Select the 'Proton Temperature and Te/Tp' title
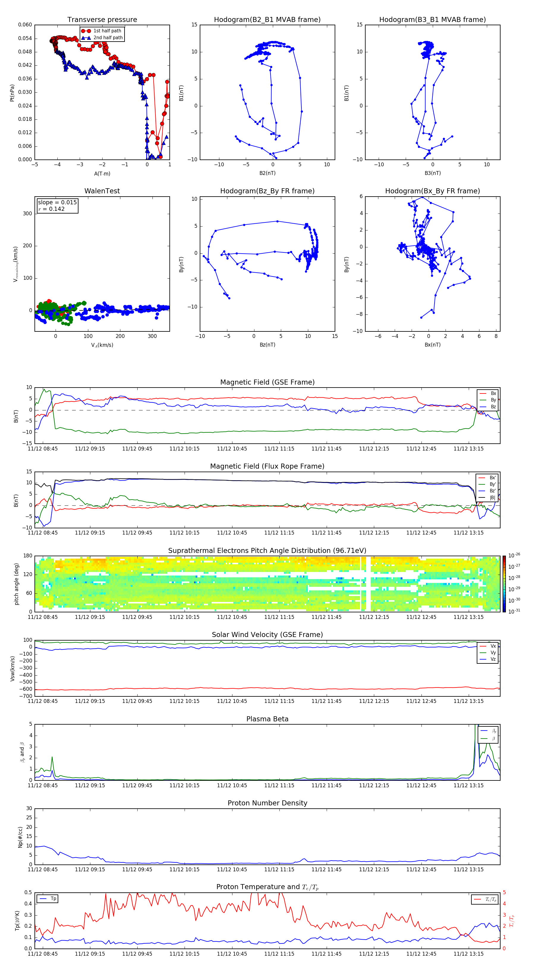 pyautogui.click(x=267, y=887)
